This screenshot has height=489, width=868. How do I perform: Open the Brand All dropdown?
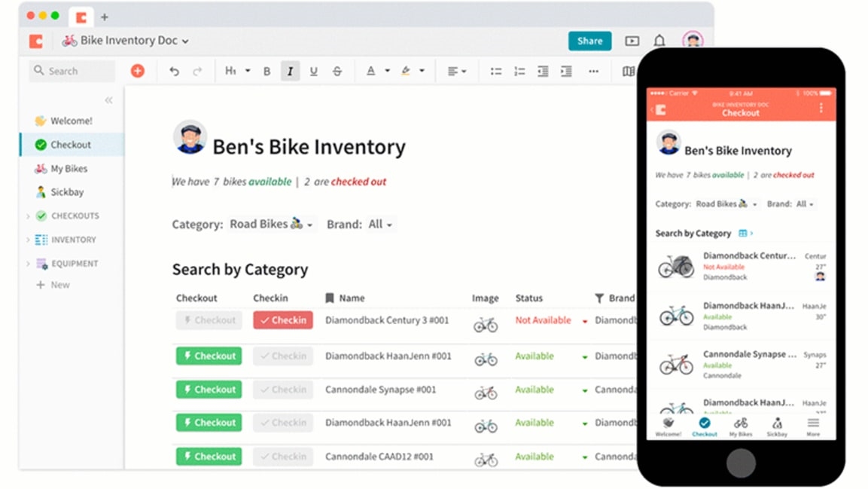click(x=380, y=225)
